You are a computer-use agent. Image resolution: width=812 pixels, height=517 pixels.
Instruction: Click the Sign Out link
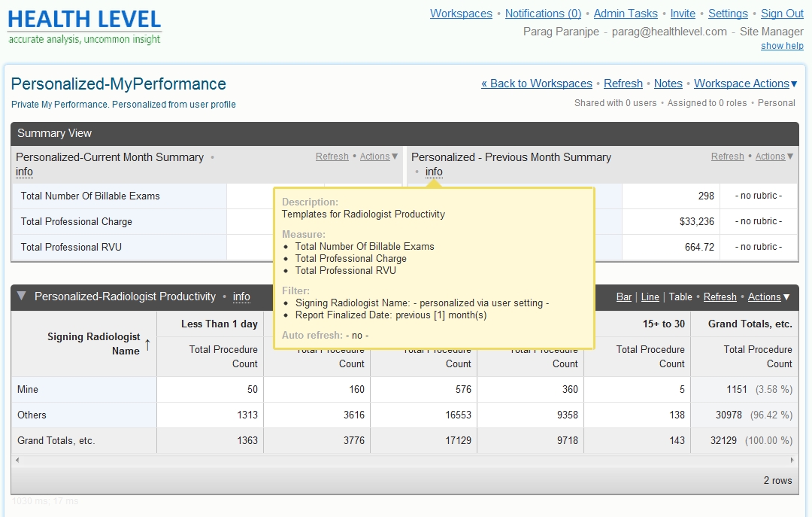click(x=782, y=14)
